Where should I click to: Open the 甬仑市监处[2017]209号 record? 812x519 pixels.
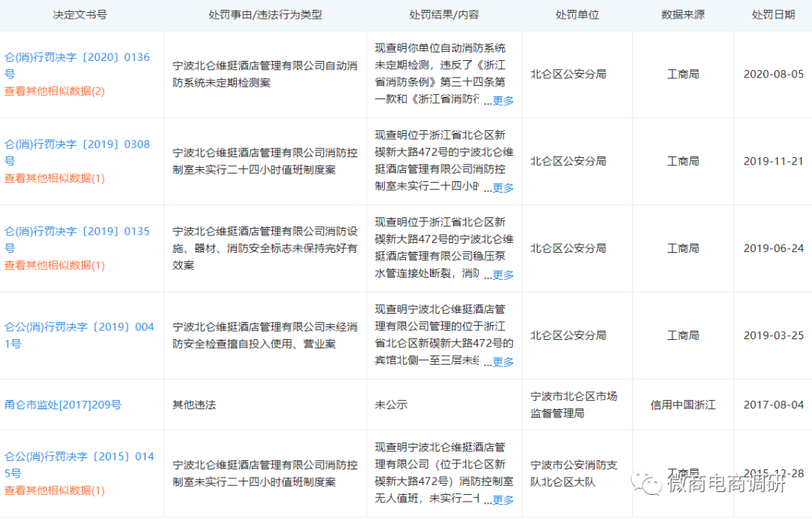pos(63,405)
